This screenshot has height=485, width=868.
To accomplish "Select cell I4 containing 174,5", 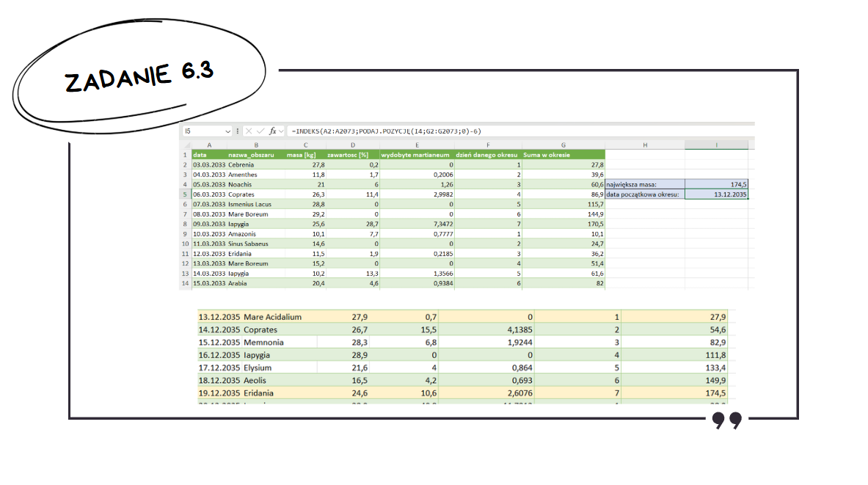I will (x=716, y=184).
